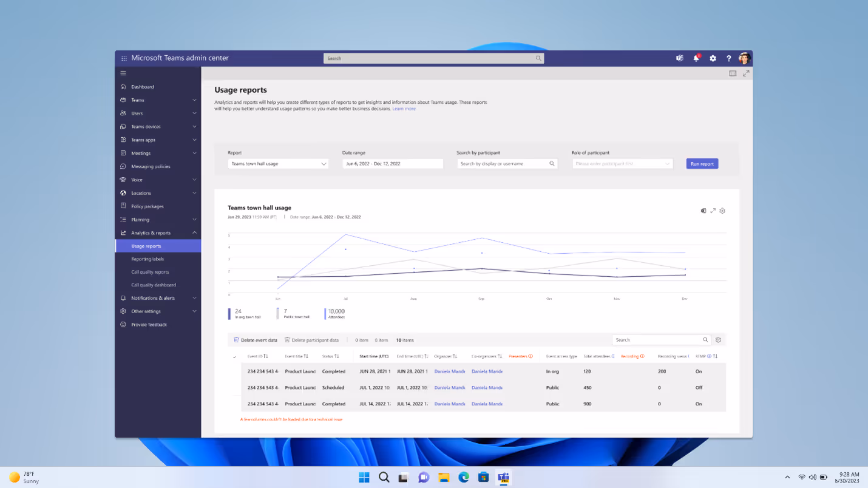Expand Users section chevron
Screen dimensions: 868x488
[x=194, y=114]
